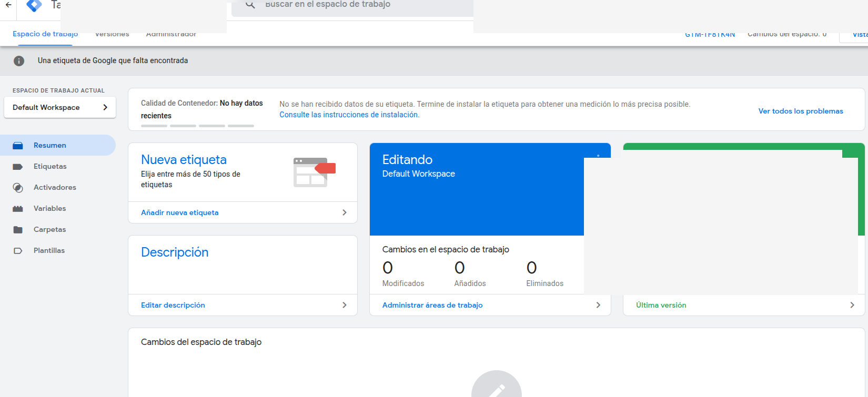Click the Activadores trigger icon
This screenshot has height=397, width=868.
(x=18, y=188)
